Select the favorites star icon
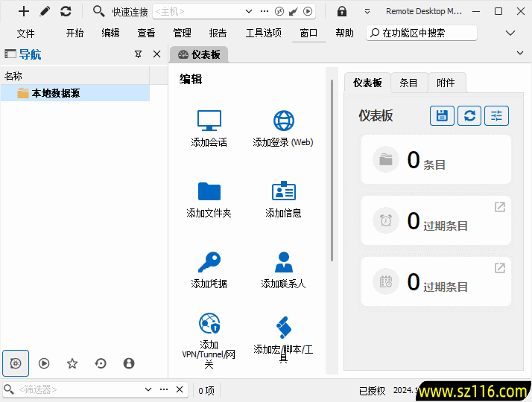The height and width of the screenshot is (402, 532). [x=72, y=363]
